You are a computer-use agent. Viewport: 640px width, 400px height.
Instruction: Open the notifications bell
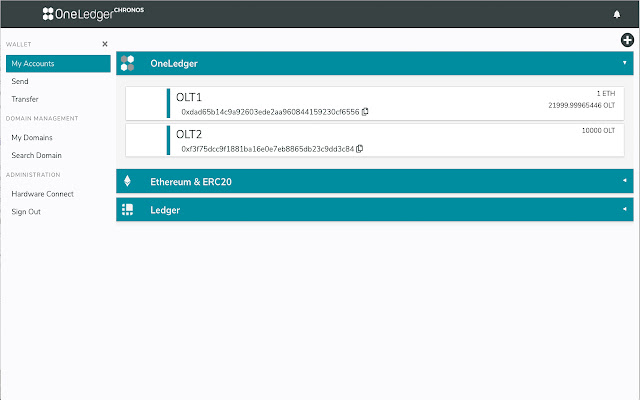point(617,14)
